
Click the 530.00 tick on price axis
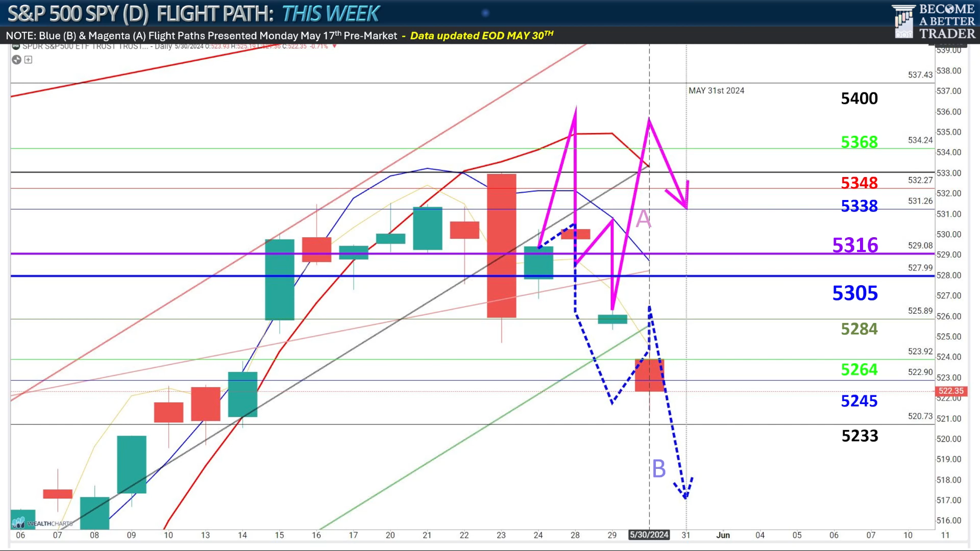point(949,234)
